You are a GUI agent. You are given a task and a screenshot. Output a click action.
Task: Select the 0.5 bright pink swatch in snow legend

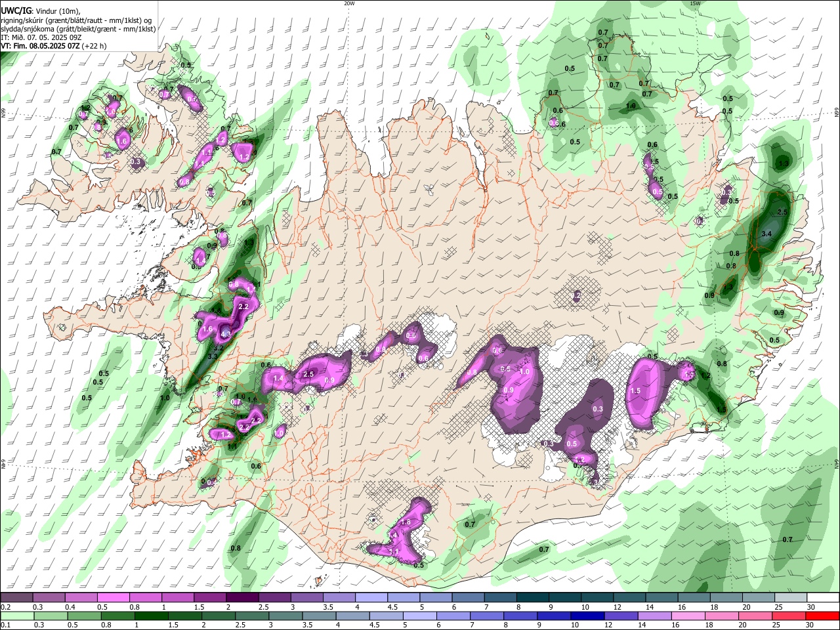(113, 598)
